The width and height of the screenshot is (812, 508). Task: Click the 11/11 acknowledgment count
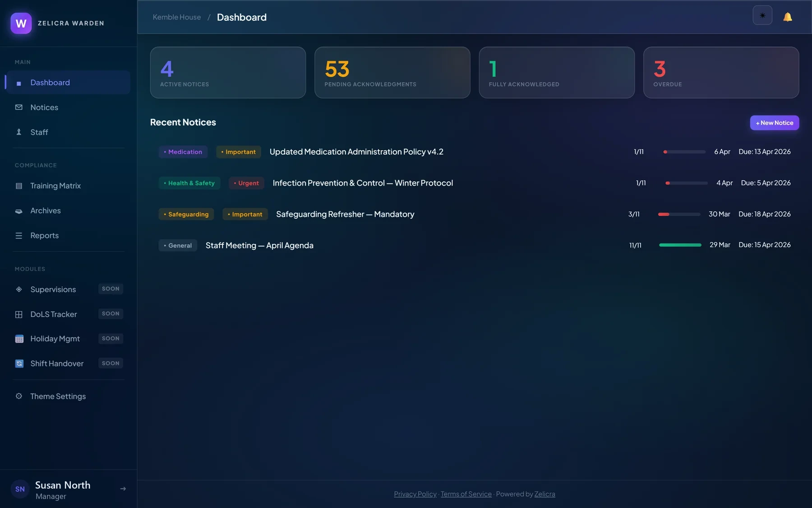click(635, 245)
